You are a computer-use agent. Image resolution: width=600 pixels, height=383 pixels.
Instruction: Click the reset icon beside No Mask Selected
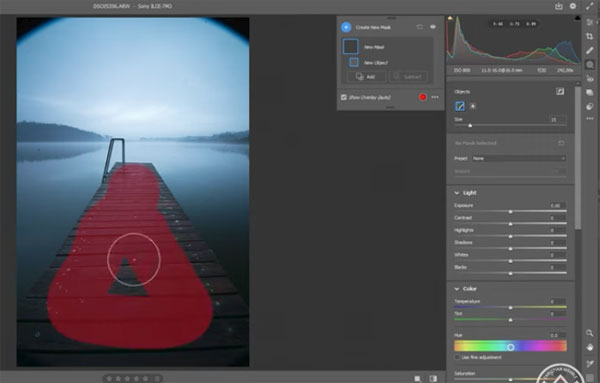pyautogui.click(x=561, y=143)
